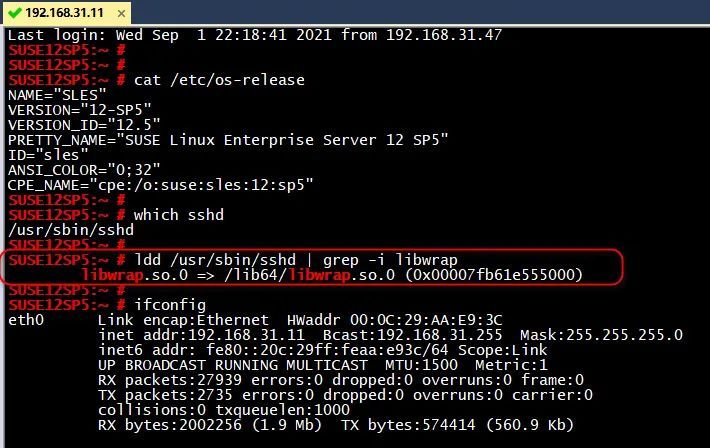Screen dimensions: 710x448
Task: Close the 192.168.31.11 session tab
Action: (121, 13)
